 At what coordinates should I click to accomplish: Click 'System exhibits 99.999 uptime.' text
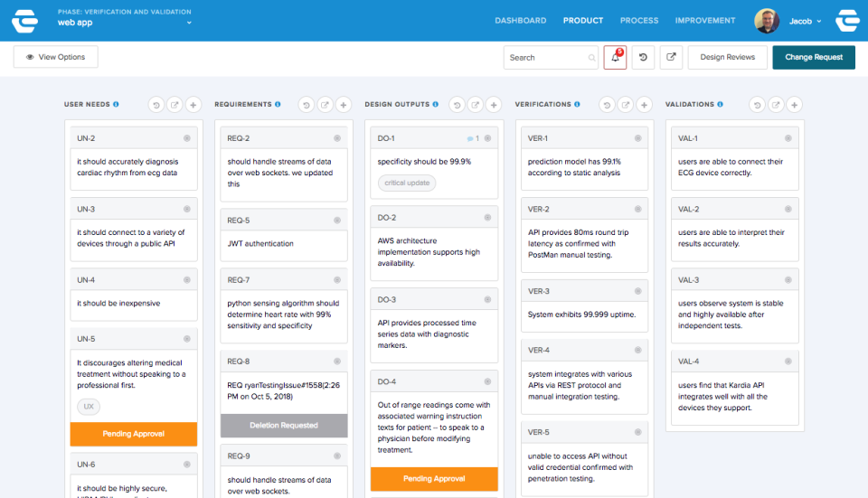581,315
